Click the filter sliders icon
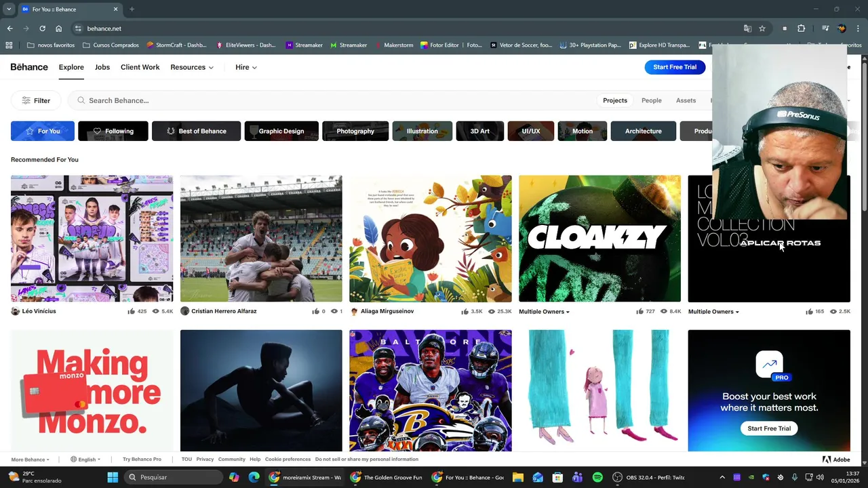868x488 pixels. 26,100
